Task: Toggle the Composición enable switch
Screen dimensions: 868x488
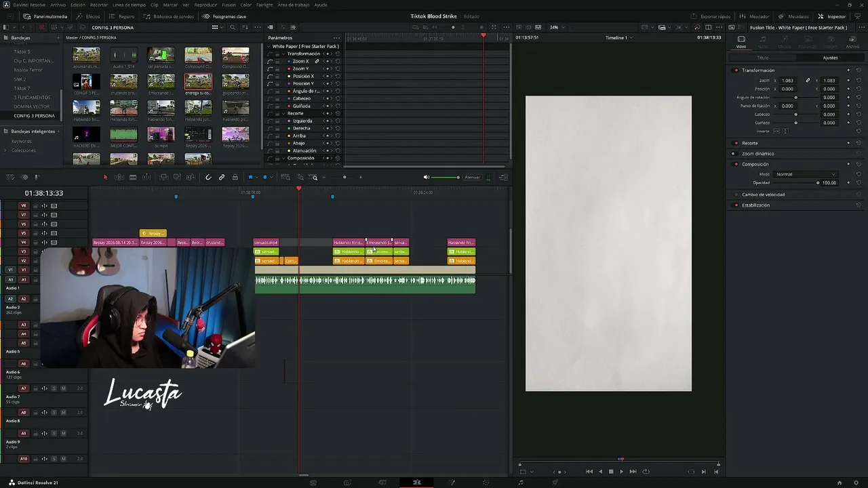Action: click(736, 164)
